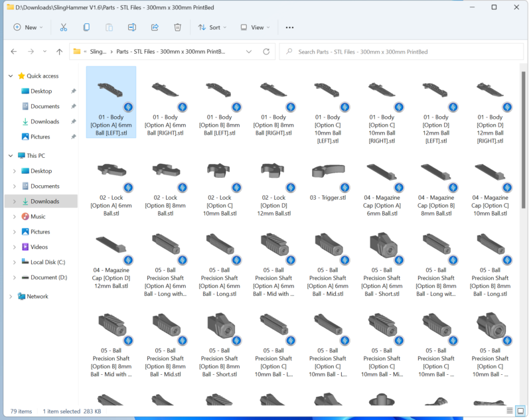
Task: Click the search box
Action: [402, 52]
